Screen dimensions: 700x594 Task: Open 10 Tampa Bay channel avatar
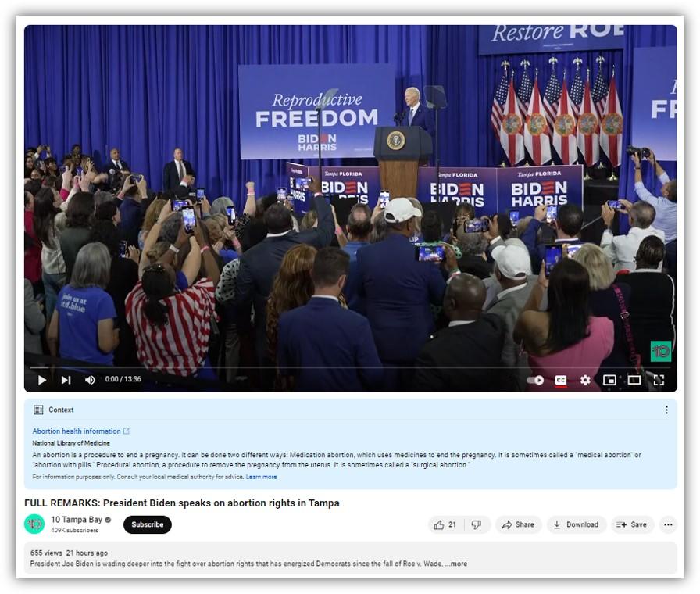[34, 524]
